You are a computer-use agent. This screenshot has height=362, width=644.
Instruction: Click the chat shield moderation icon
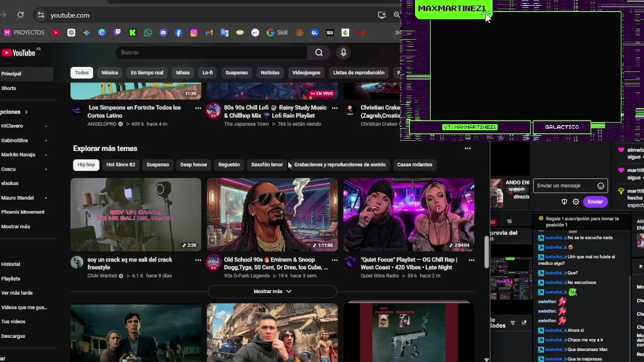pyautogui.click(x=565, y=202)
